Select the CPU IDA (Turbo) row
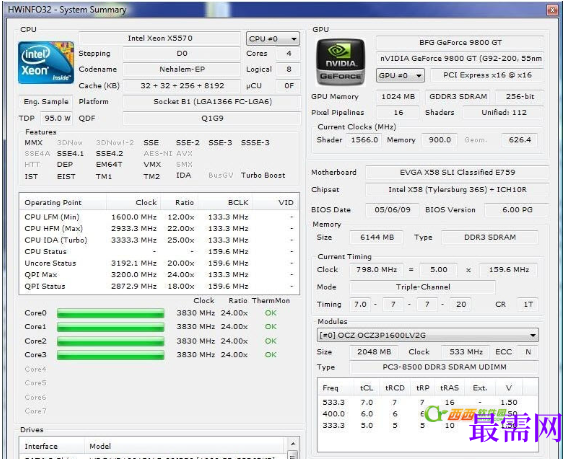 click(159, 240)
